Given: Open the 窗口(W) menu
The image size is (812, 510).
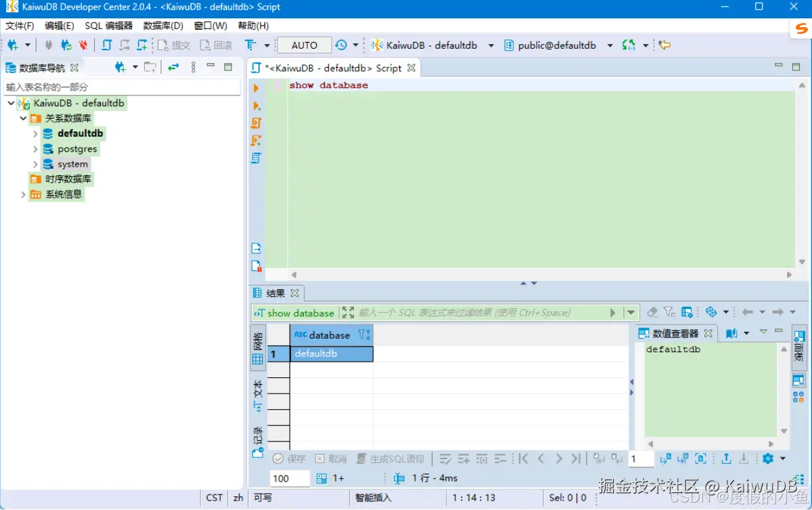Looking at the screenshot, I should pos(210,26).
